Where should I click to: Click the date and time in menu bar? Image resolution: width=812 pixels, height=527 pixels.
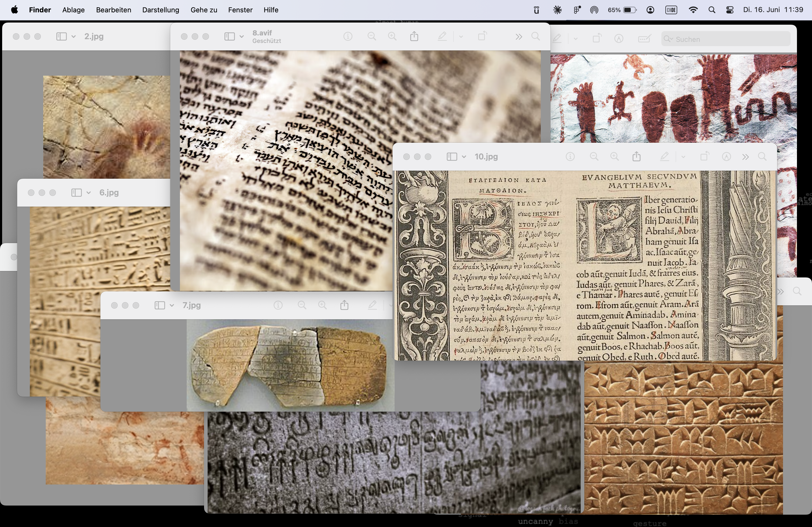773,10
